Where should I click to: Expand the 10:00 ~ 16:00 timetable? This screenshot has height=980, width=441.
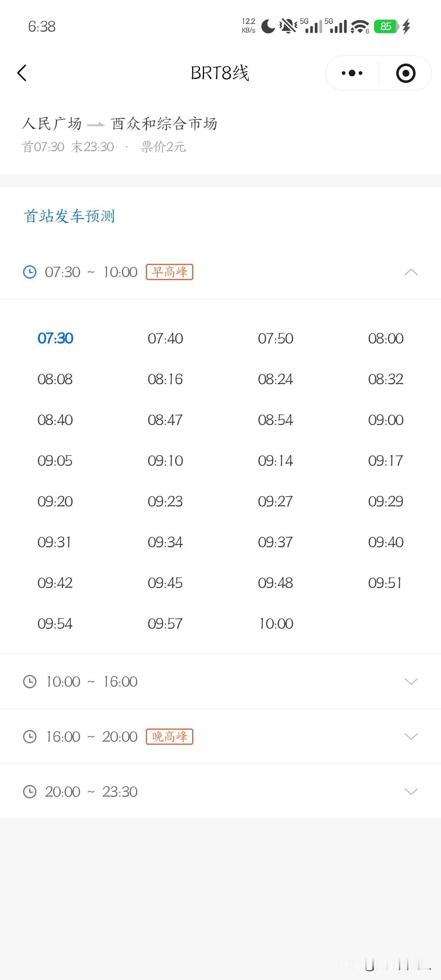click(411, 681)
